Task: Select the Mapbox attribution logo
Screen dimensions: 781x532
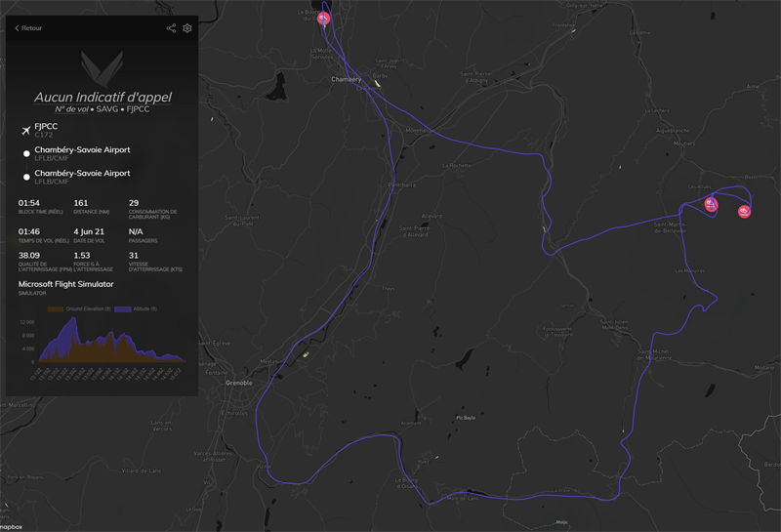Action: (x=11, y=527)
